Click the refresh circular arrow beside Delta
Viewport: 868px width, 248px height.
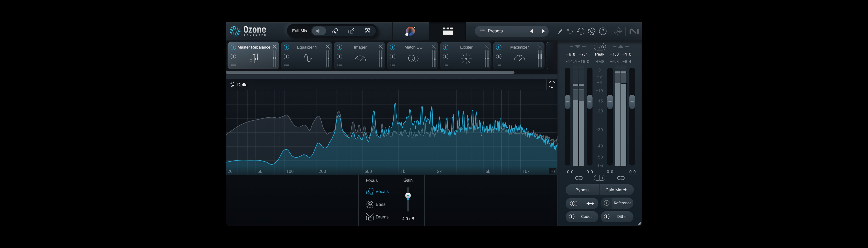[x=552, y=85]
